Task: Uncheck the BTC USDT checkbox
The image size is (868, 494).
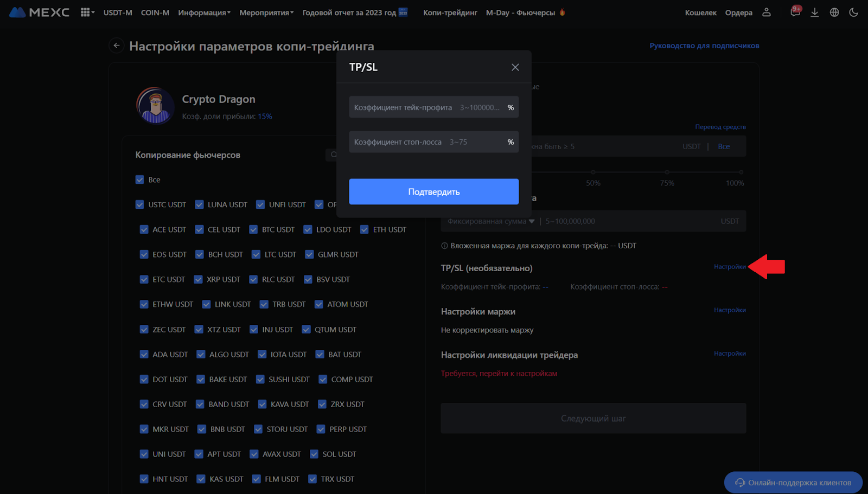Action: (253, 229)
